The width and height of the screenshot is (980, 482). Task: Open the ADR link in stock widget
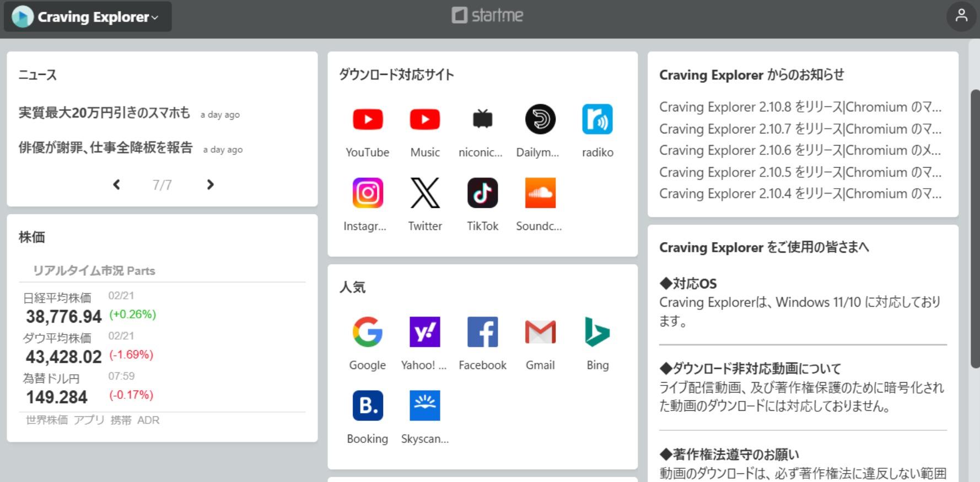pos(148,420)
